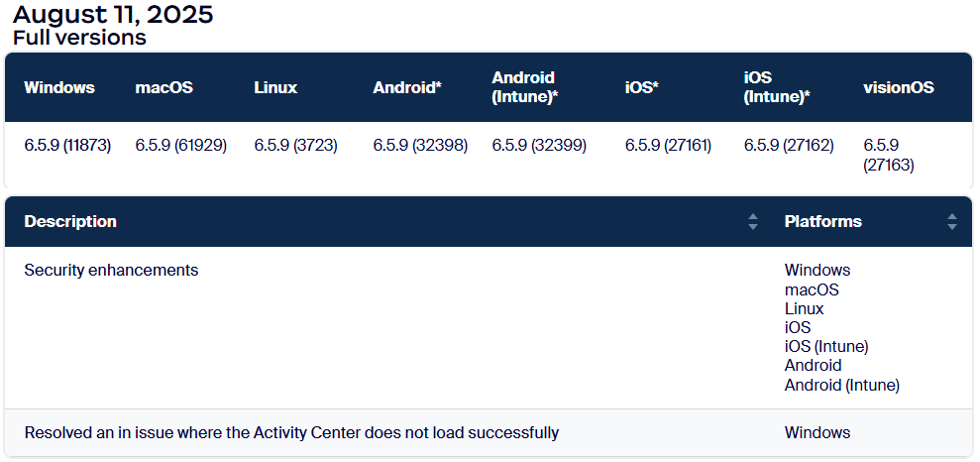This screenshot has width=980, height=462.
Task: Click the Linux column header
Action: click(x=275, y=87)
